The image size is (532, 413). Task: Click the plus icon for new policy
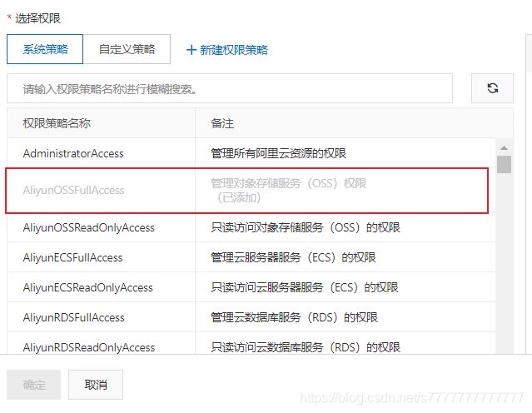click(x=191, y=50)
